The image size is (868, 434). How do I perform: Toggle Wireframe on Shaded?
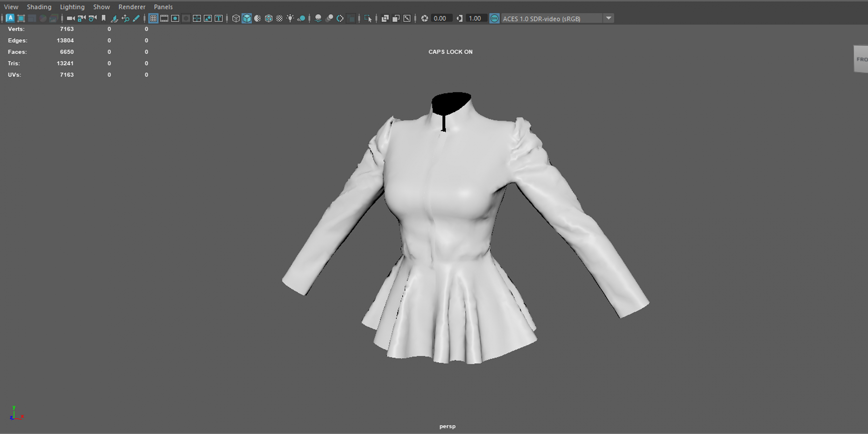(x=269, y=18)
